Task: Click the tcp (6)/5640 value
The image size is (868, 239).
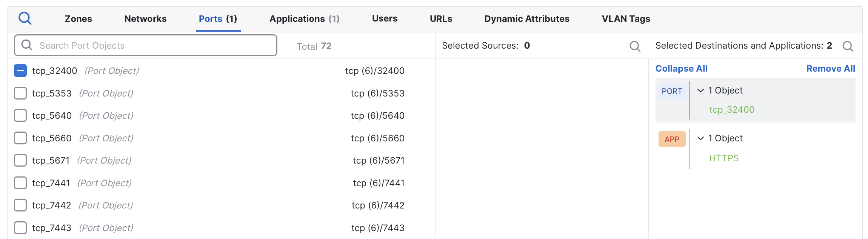Action: pyautogui.click(x=377, y=116)
